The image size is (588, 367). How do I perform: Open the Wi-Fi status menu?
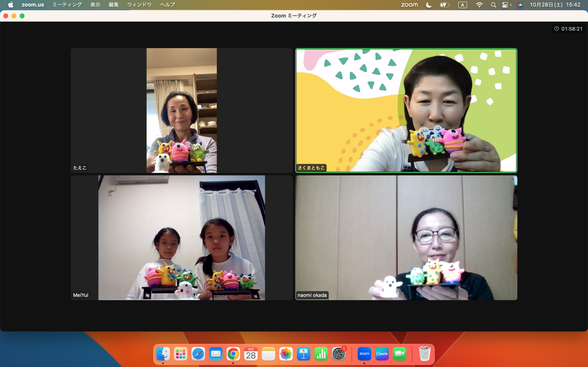479,5
